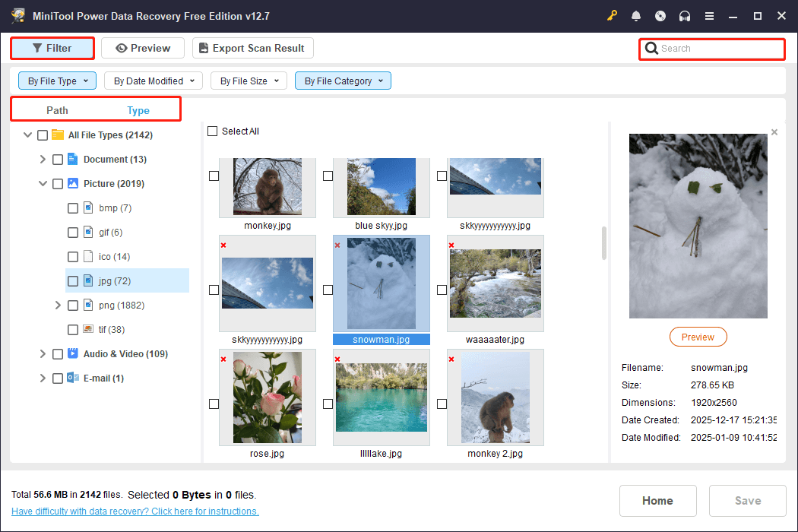
Task: Check the Select All checkbox
Action: [213, 131]
